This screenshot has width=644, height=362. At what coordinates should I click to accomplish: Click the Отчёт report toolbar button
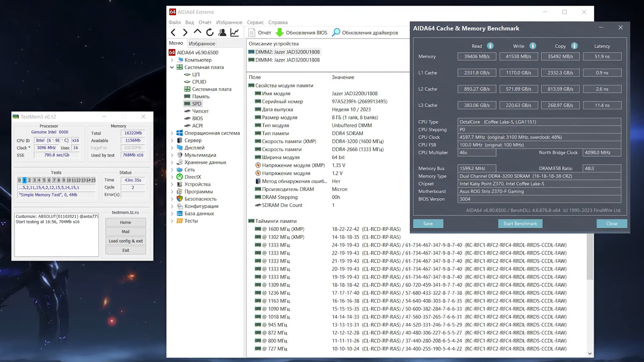click(x=260, y=33)
